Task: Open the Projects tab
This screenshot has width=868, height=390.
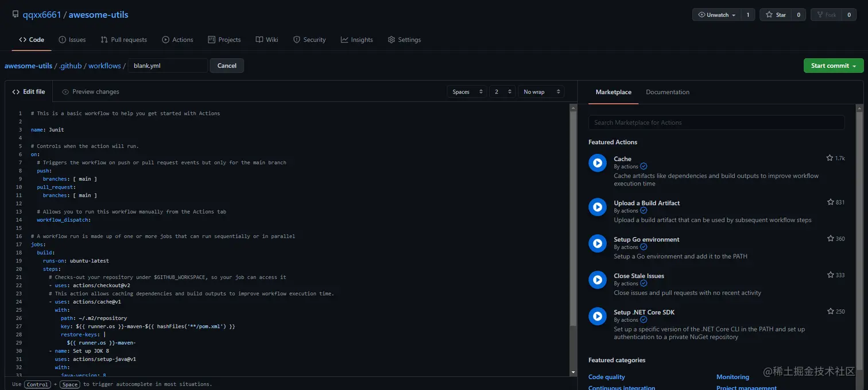Action: [224, 40]
